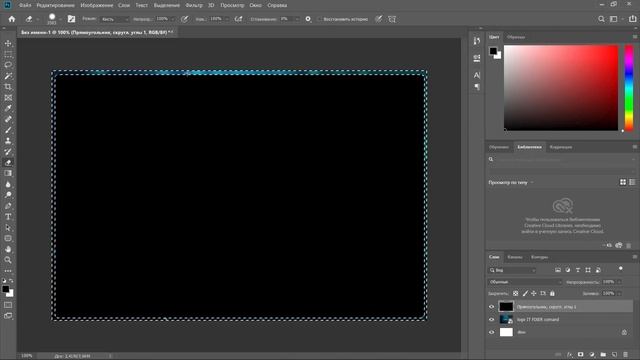Click the foreground color swatch in toolbox
Viewport: 640px width, 360px height.
(x=6, y=289)
